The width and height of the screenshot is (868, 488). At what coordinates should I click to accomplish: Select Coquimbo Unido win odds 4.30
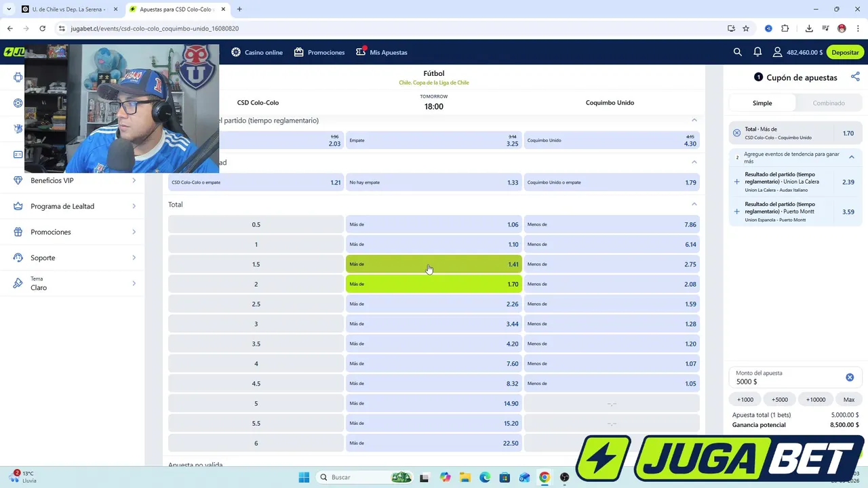(612, 140)
